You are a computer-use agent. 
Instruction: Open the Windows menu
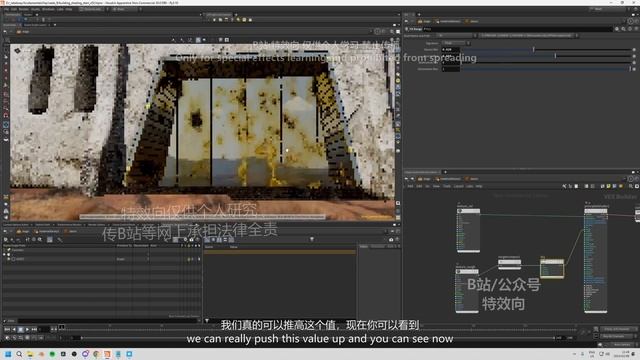[x=48, y=9]
